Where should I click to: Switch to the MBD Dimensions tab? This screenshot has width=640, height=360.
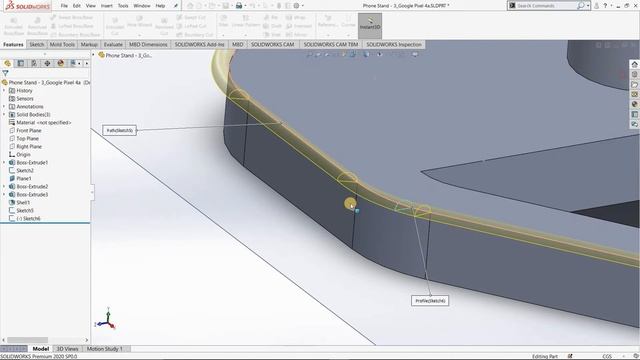pos(148,44)
